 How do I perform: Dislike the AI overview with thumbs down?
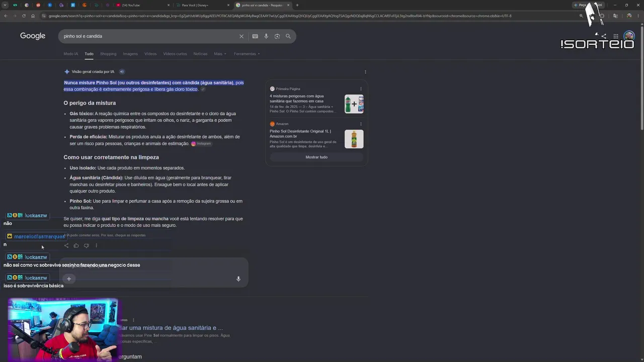click(x=87, y=246)
